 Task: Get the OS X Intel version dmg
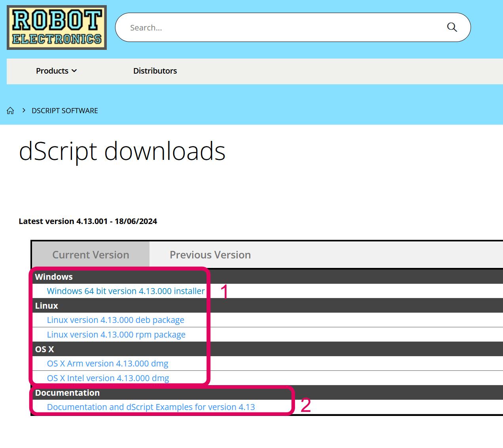coord(108,378)
